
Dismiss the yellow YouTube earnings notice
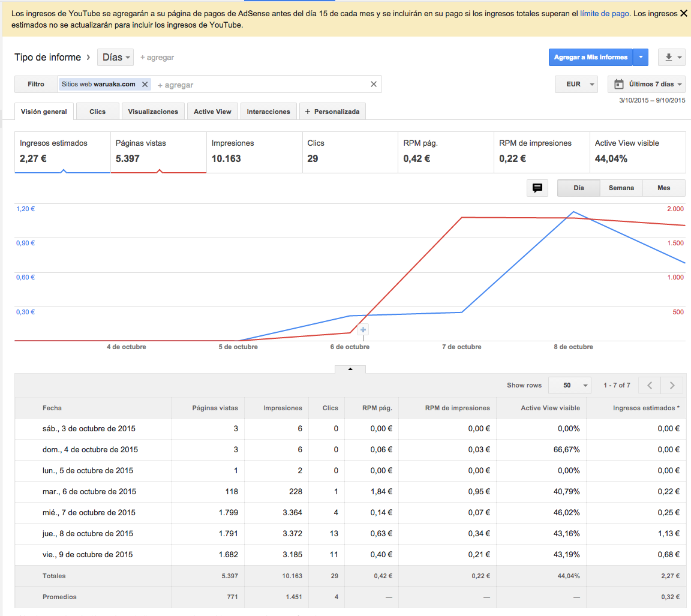(x=684, y=14)
